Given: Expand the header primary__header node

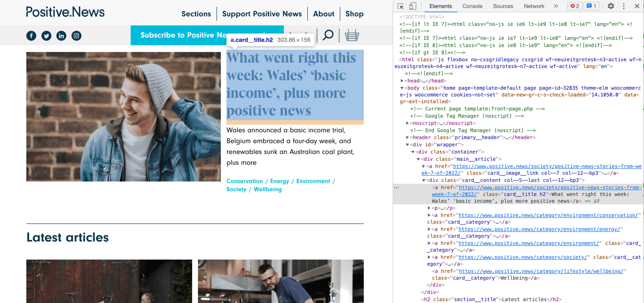Looking at the screenshot, I should click(x=408, y=137).
